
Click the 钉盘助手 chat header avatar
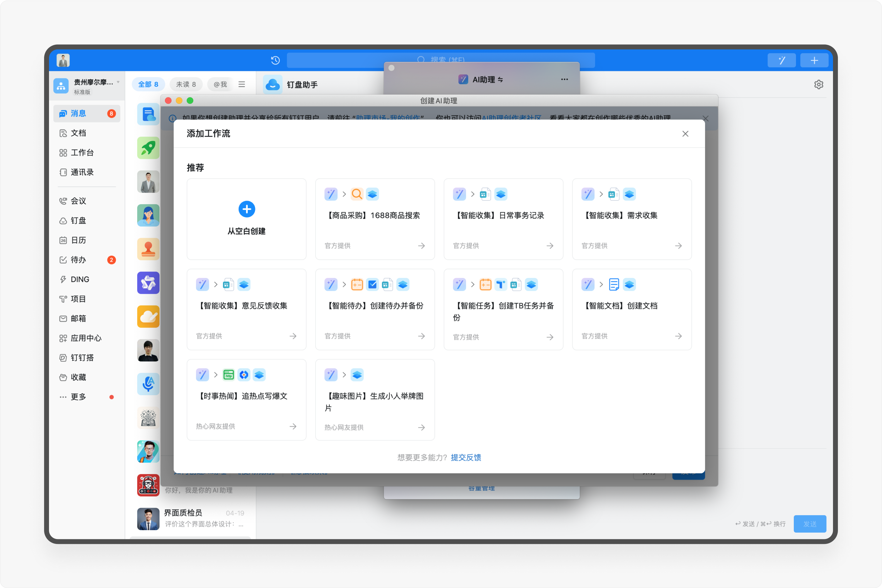(273, 84)
